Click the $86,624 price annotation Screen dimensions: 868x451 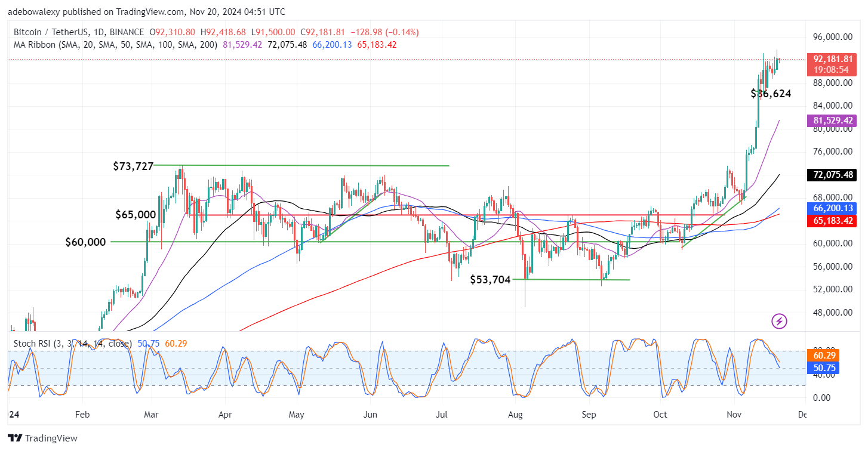[x=771, y=94]
